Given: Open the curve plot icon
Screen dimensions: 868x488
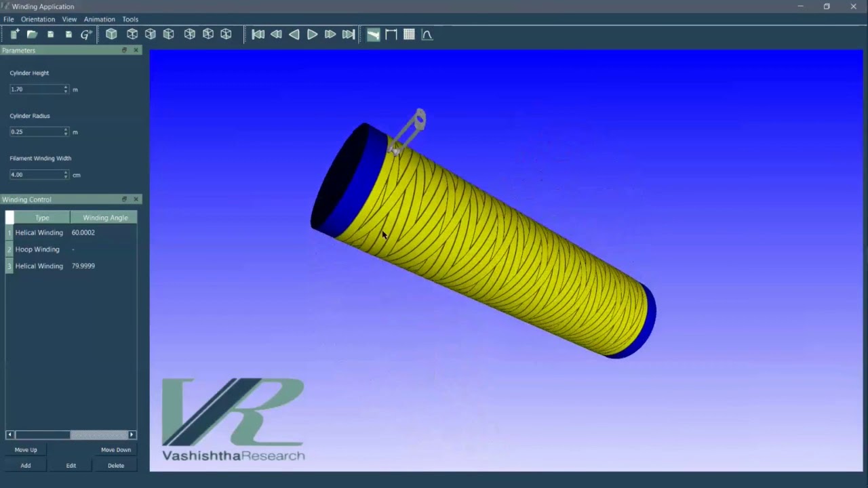Looking at the screenshot, I should (x=427, y=35).
